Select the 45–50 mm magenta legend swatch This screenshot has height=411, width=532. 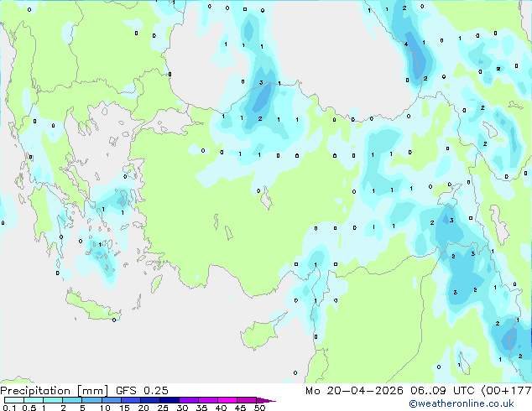point(247,400)
